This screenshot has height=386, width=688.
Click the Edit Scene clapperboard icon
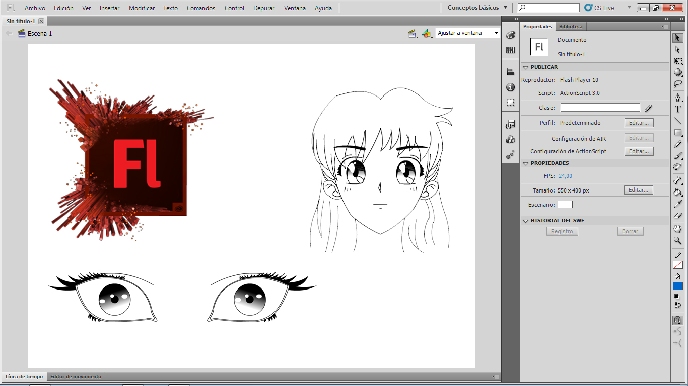[x=412, y=33]
